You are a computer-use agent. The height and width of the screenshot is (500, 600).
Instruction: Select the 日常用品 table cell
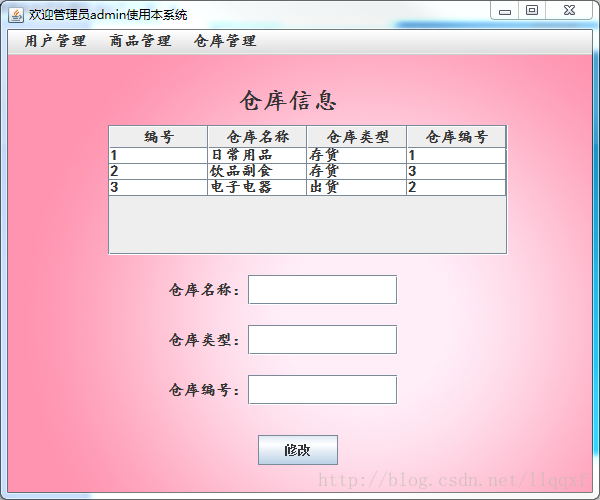[257, 155]
